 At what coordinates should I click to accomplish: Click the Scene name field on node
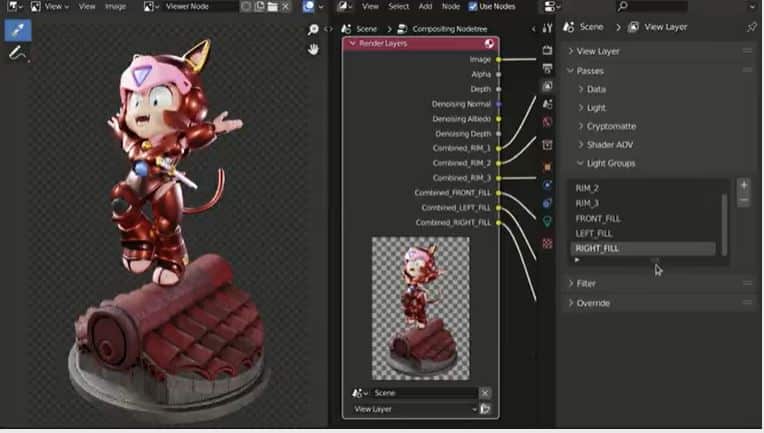pyautogui.click(x=425, y=393)
